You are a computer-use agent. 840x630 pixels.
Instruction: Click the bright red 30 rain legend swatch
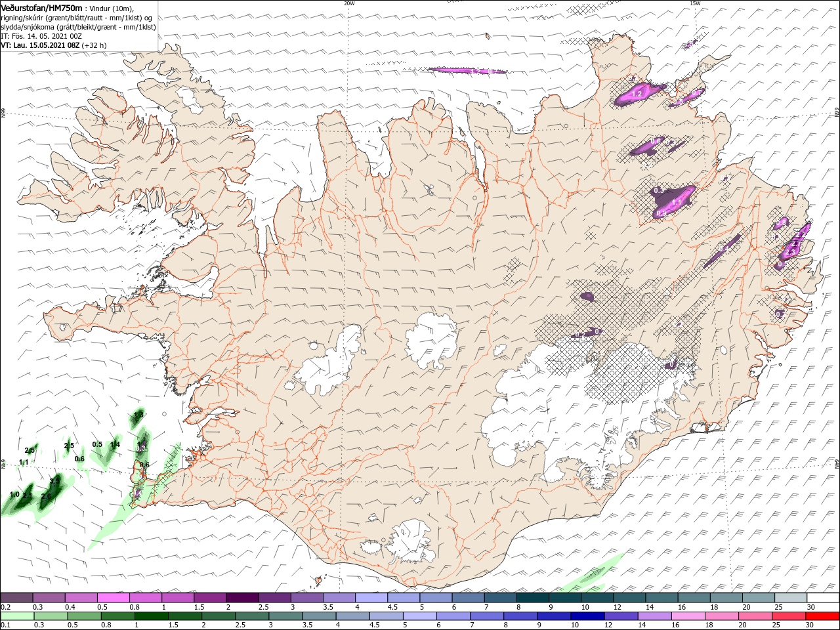[x=823, y=616]
